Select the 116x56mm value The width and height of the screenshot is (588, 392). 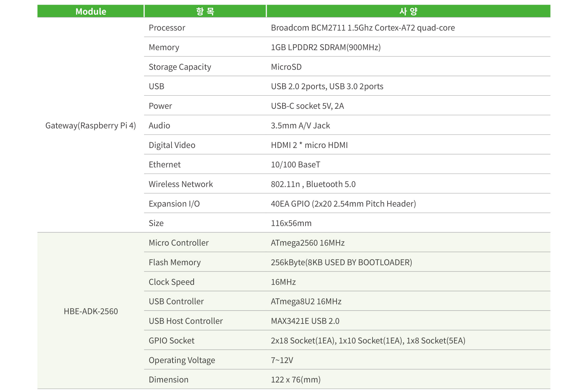point(291,223)
